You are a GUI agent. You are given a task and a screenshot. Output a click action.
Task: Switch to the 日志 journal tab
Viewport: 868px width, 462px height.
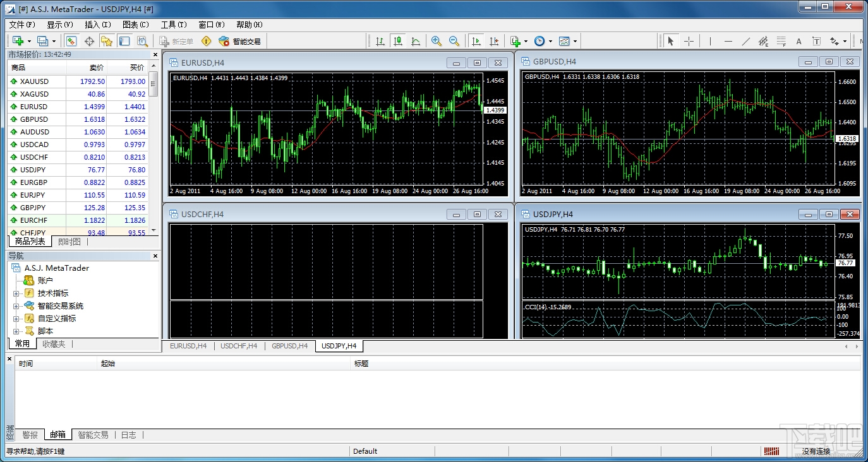(128, 435)
